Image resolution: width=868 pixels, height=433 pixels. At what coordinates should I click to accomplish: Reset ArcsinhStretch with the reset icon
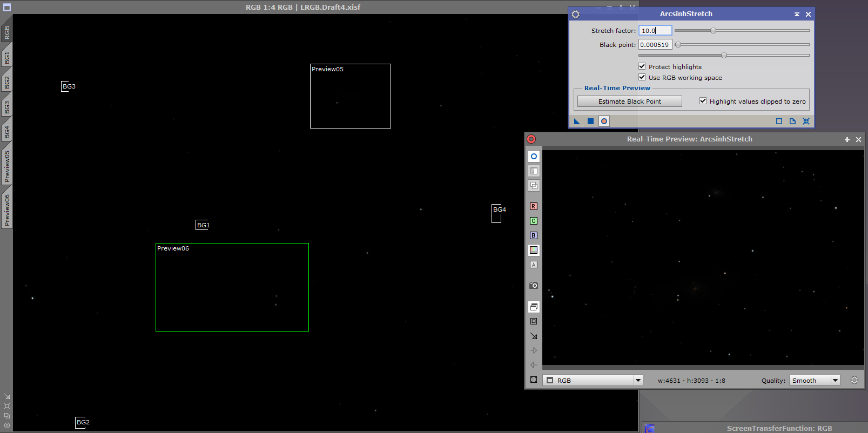pyautogui.click(x=806, y=121)
